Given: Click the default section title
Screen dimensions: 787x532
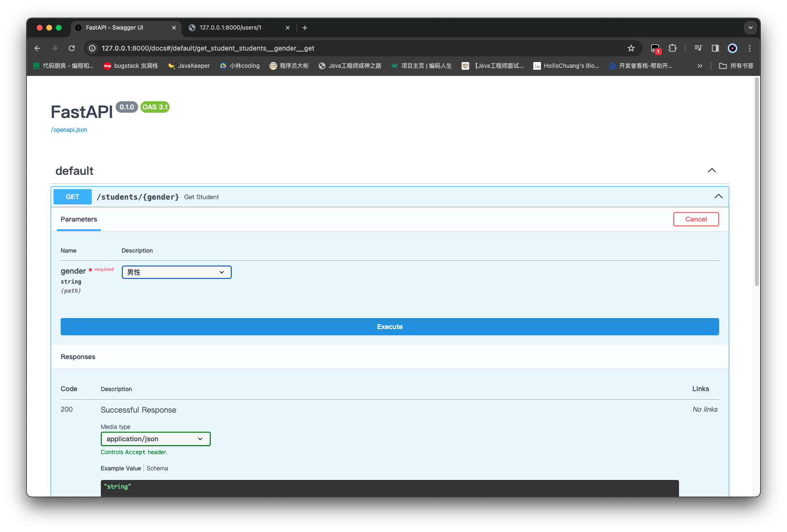Looking at the screenshot, I should tap(75, 171).
